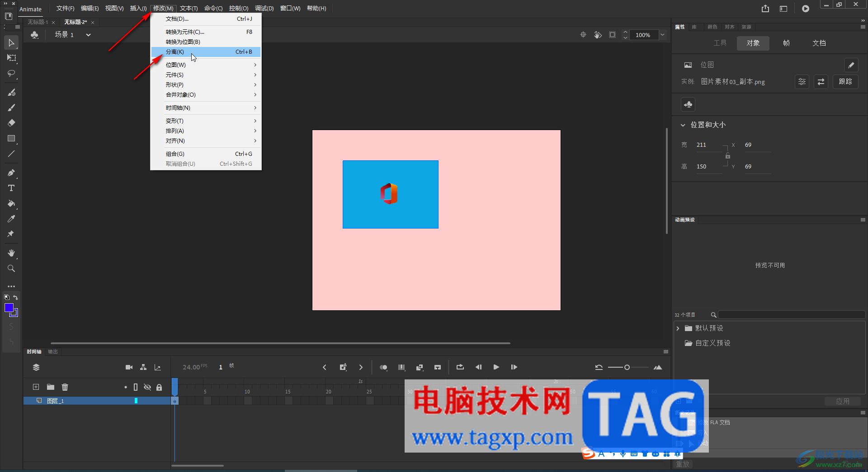Open the 文件(F) menu

(x=65, y=9)
